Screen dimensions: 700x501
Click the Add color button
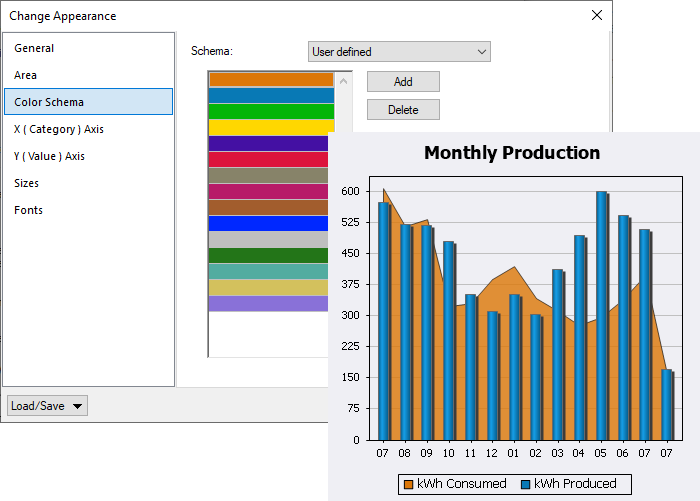(403, 82)
